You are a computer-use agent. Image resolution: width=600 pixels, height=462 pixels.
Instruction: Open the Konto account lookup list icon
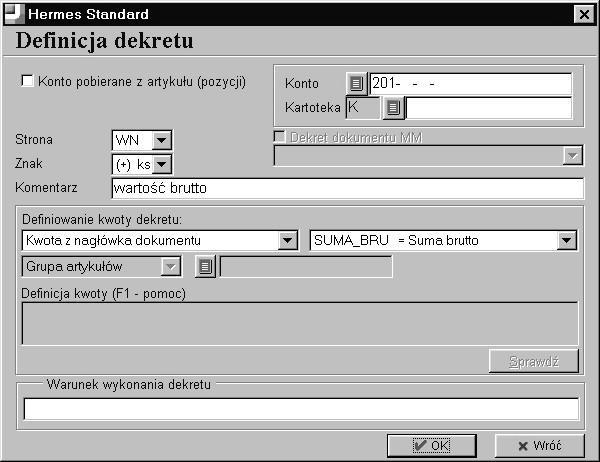tap(356, 83)
